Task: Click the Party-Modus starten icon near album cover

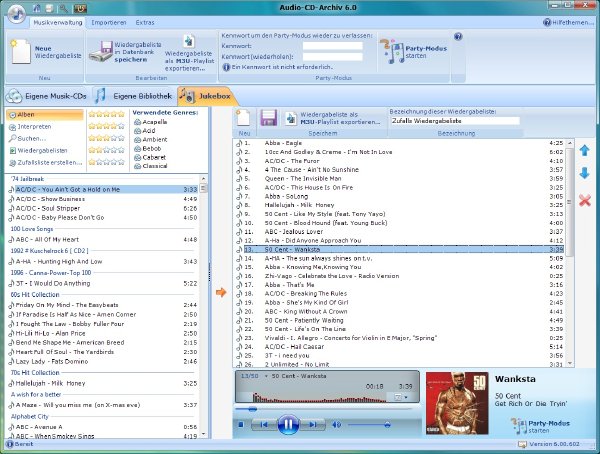Action: [x=518, y=426]
